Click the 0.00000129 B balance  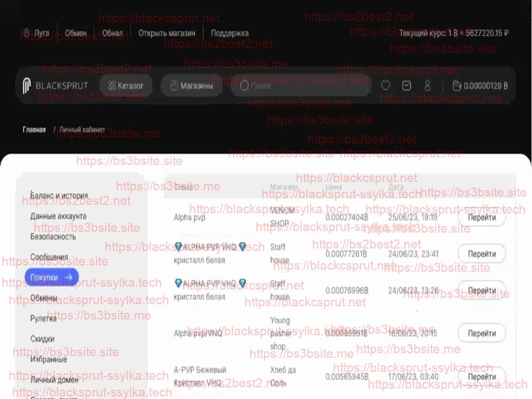point(485,86)
